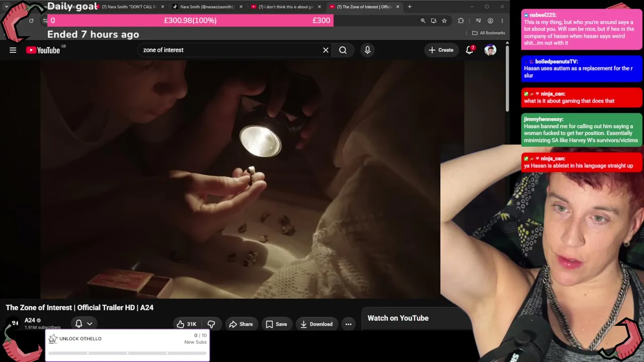Go to the YouTube home logo
The image size is (644, 362).
(x=43, y=50)
